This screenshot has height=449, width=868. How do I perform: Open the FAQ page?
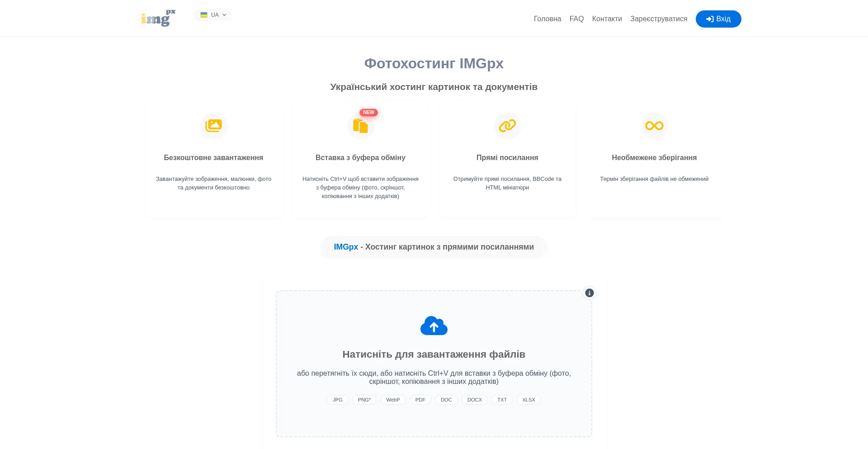tap(576, 19)
